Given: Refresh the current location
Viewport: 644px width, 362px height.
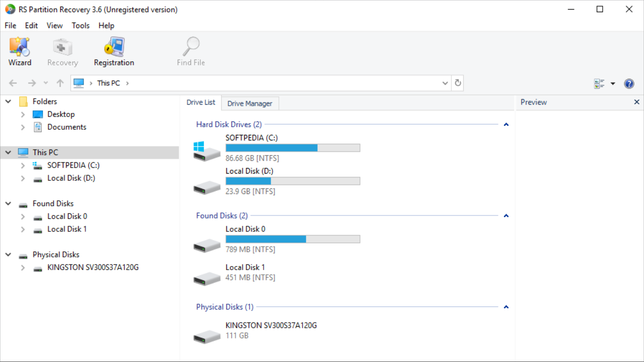Looking at the screenshot, I should [x=458, y=83].
